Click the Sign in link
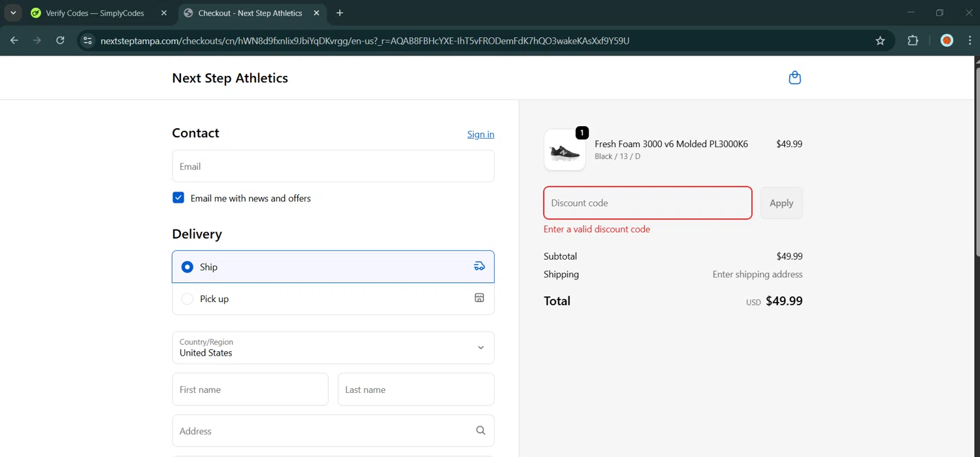Image resolution: width=980 pixels, height=457 pixels. pos(481,134)
